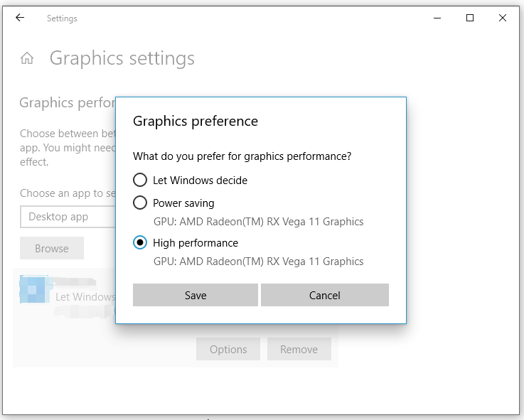Click the Browse button

52,249
